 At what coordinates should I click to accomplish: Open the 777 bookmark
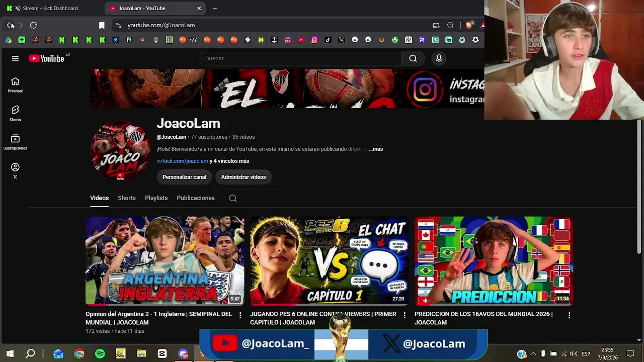tap(188, 40)
